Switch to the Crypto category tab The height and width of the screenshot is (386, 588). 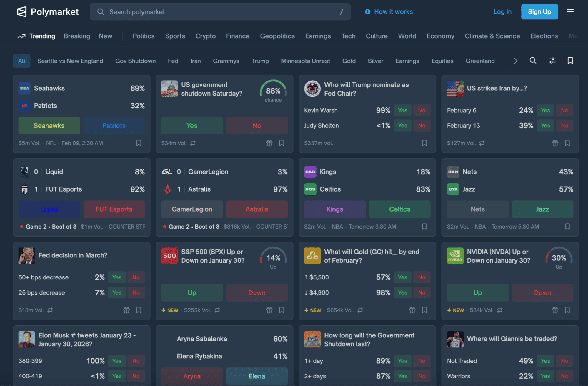(205, 36)
